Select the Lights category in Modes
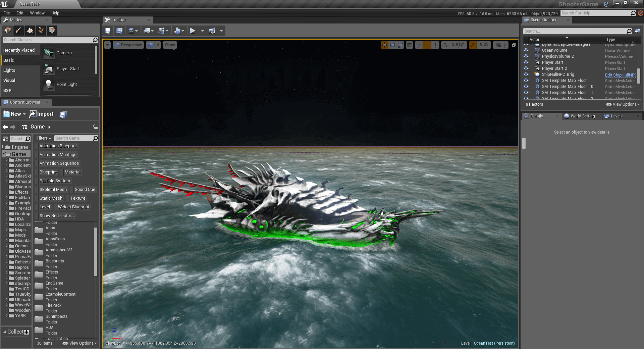 point(9,70)
